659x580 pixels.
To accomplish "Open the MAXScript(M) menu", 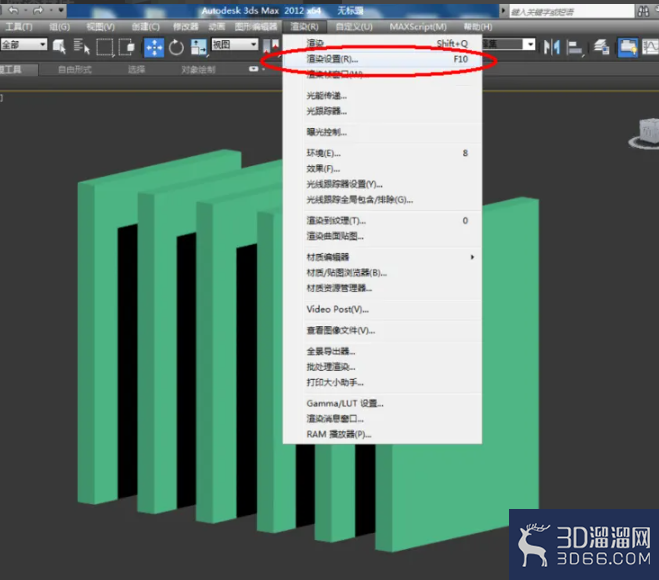I will click(x=418, y=27).
